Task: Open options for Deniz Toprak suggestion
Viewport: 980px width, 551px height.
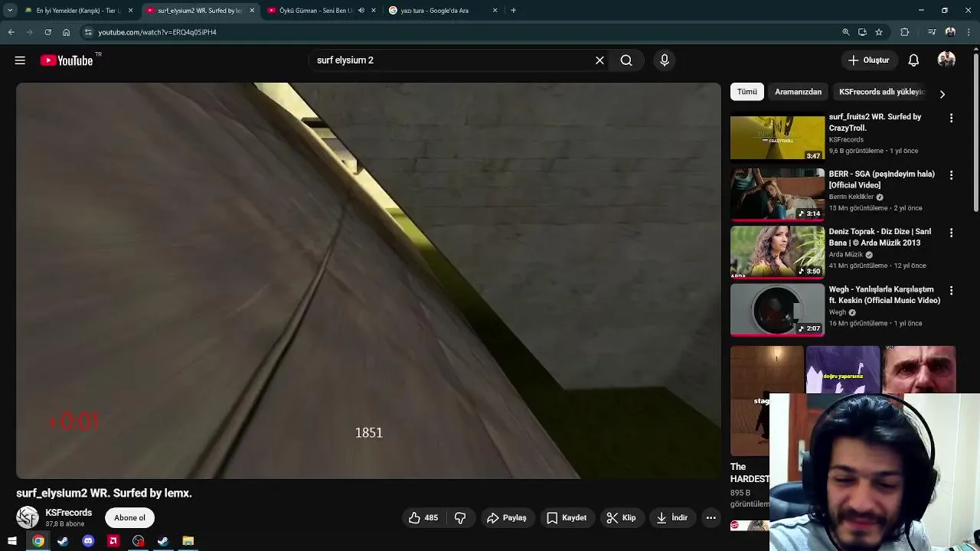Action: tap(951, 233)
